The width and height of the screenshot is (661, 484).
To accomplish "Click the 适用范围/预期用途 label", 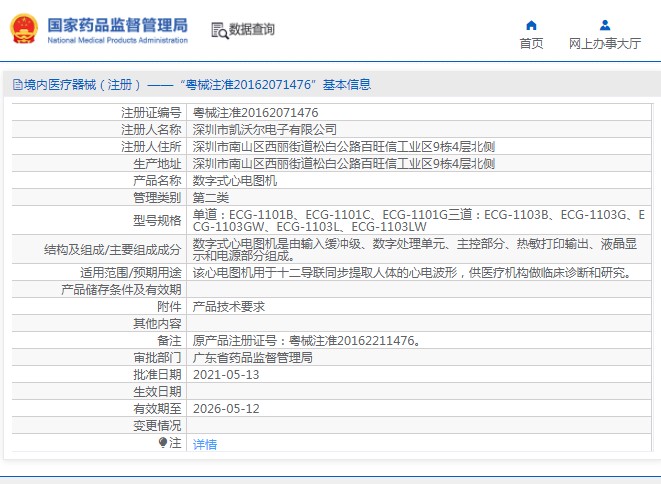I will (131, 272).
